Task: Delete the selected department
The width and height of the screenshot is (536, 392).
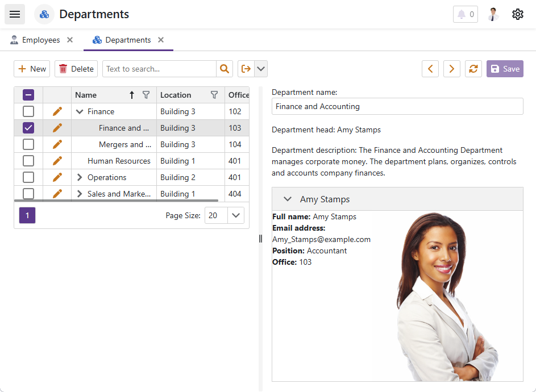Action: tap(76, 69)
